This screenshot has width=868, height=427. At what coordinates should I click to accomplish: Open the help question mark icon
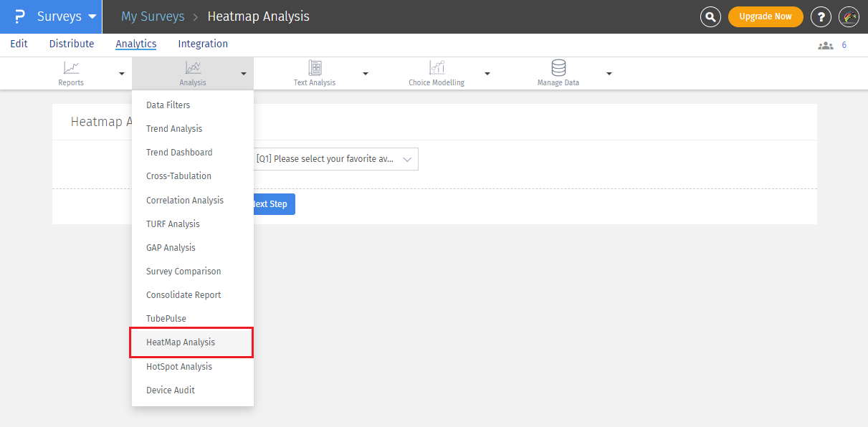[821, 16]
